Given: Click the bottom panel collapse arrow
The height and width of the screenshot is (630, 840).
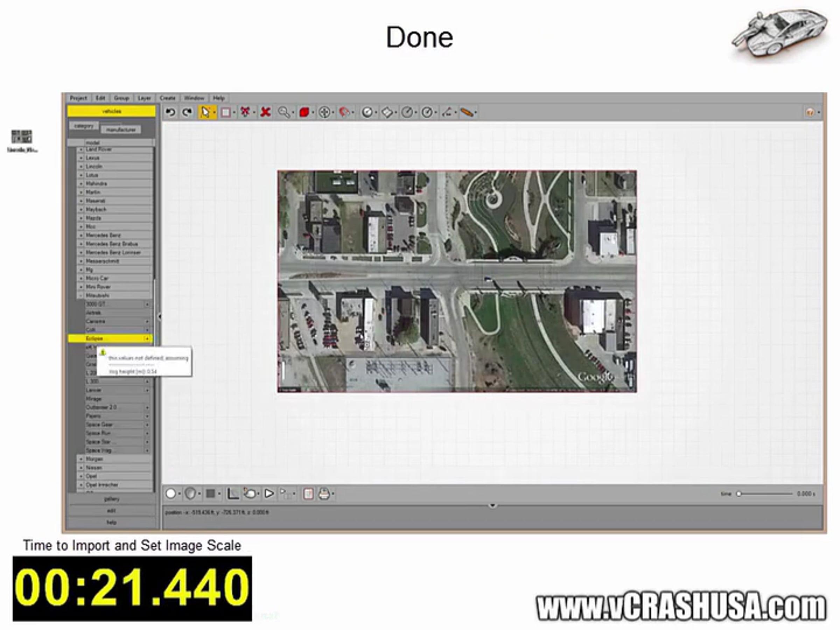Looking at the screenshot, I should tap(492, 505).
